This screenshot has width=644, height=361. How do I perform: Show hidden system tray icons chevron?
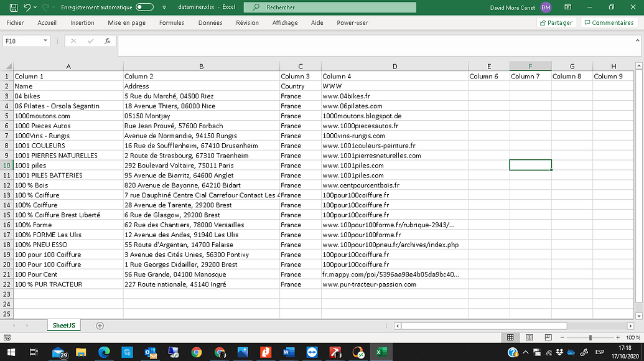click(525, 352)
